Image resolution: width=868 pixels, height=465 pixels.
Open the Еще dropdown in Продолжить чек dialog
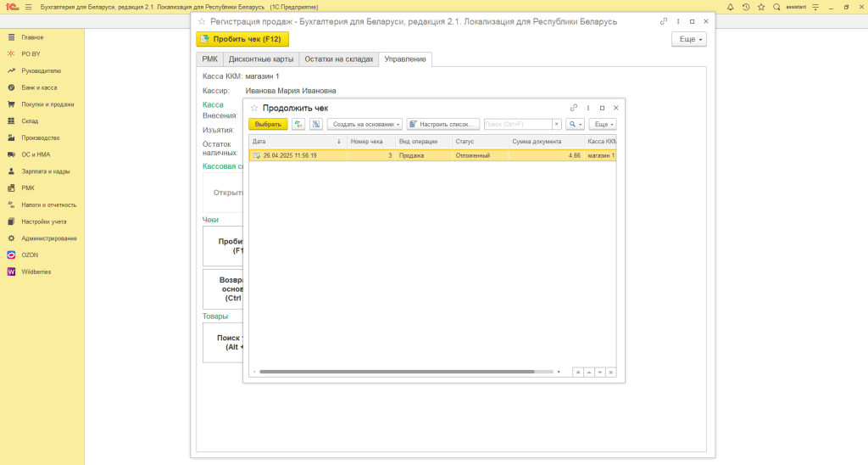603,124
